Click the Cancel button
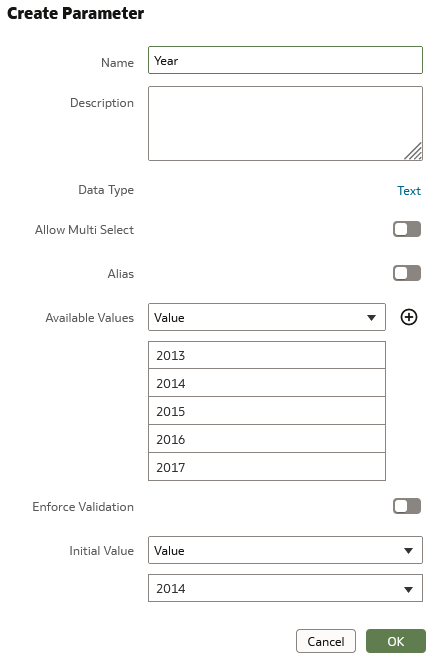430x661 pixels. click(325, 641)
